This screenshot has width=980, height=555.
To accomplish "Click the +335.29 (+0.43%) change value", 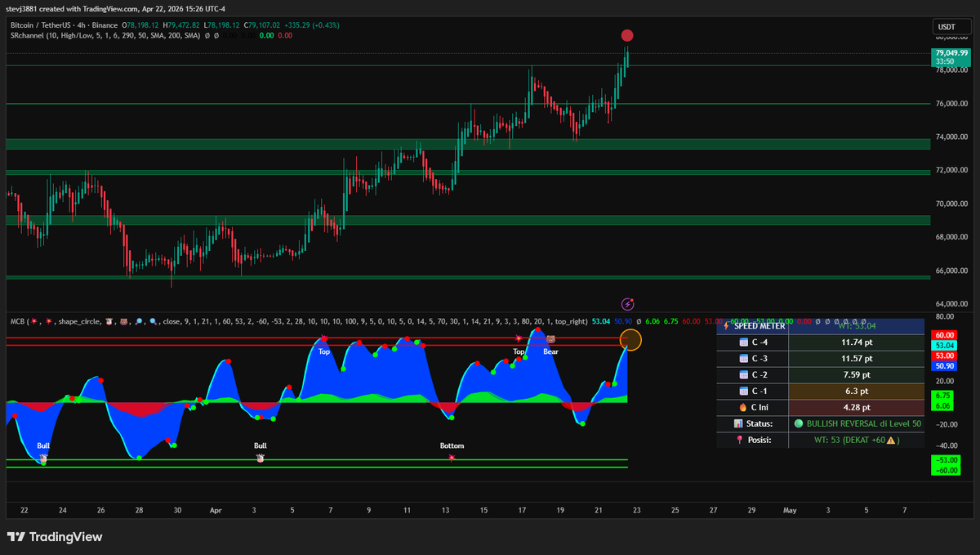I will coord(311,25).
